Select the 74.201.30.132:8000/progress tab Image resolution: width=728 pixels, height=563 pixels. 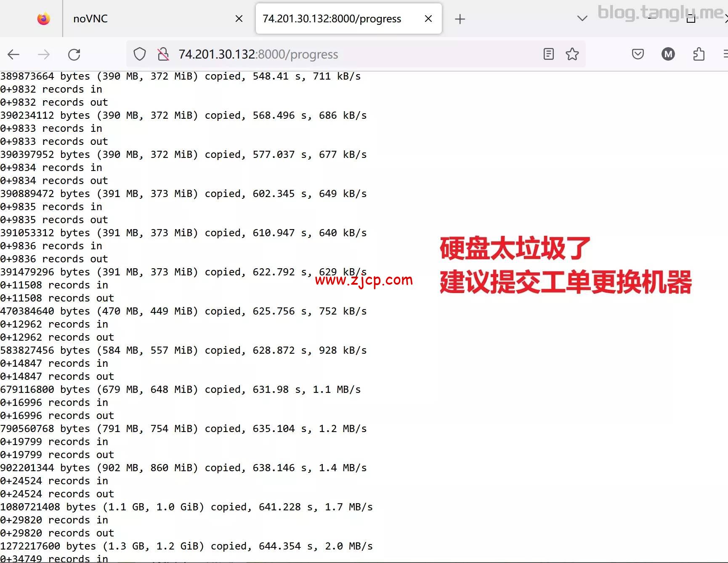coord(332,19)
